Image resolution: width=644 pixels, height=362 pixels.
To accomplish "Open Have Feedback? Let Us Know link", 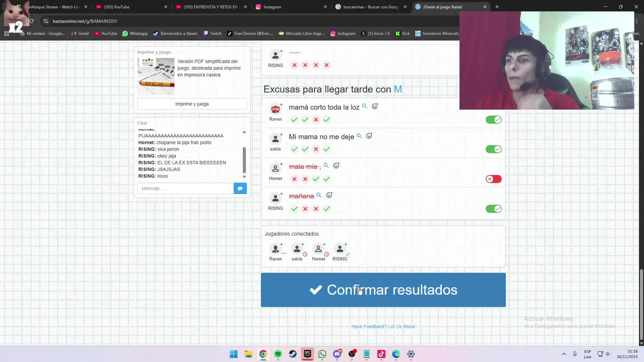I will pyautogui.click(x=383, y=327).
